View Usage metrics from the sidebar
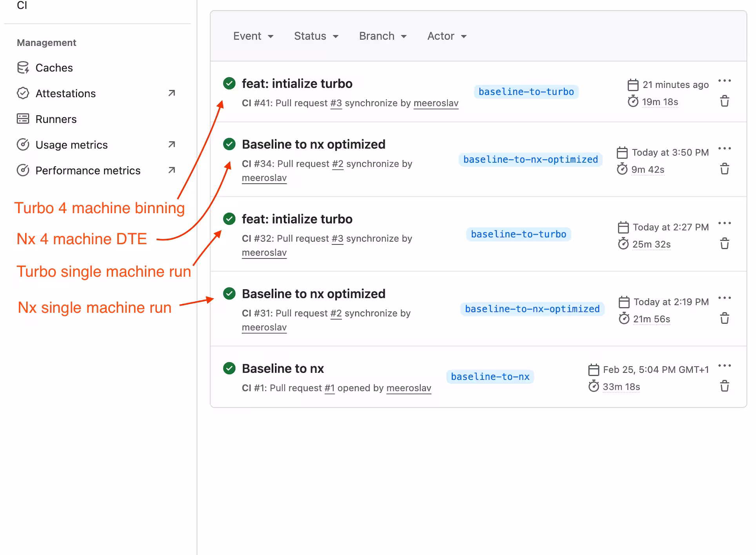This screenshot has height=555, width=756. (71, 145)
